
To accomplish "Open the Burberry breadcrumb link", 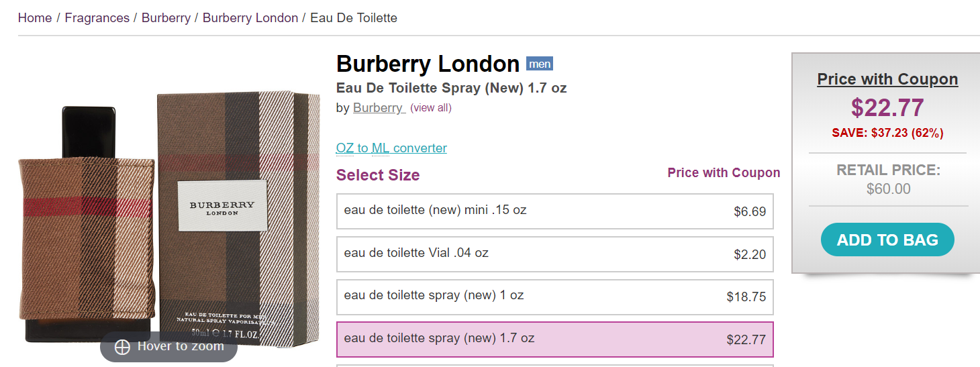I will (x=166, y=18).
